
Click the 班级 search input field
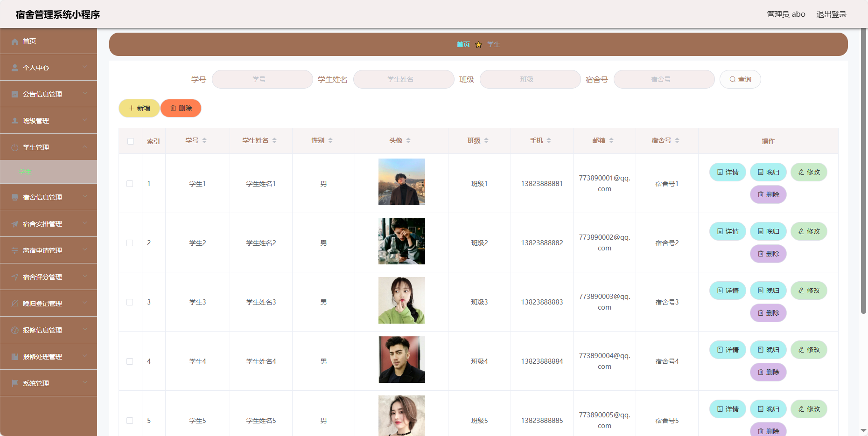[530, 80]
